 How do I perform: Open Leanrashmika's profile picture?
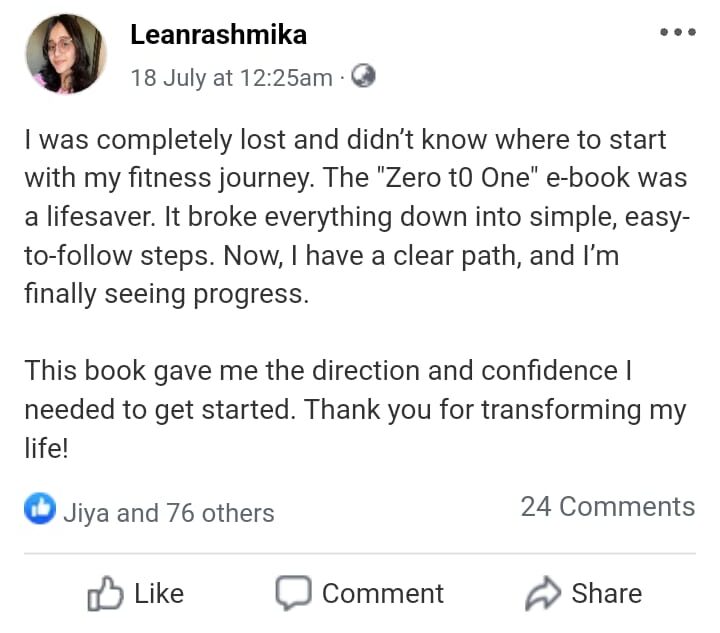pos(67,54)
